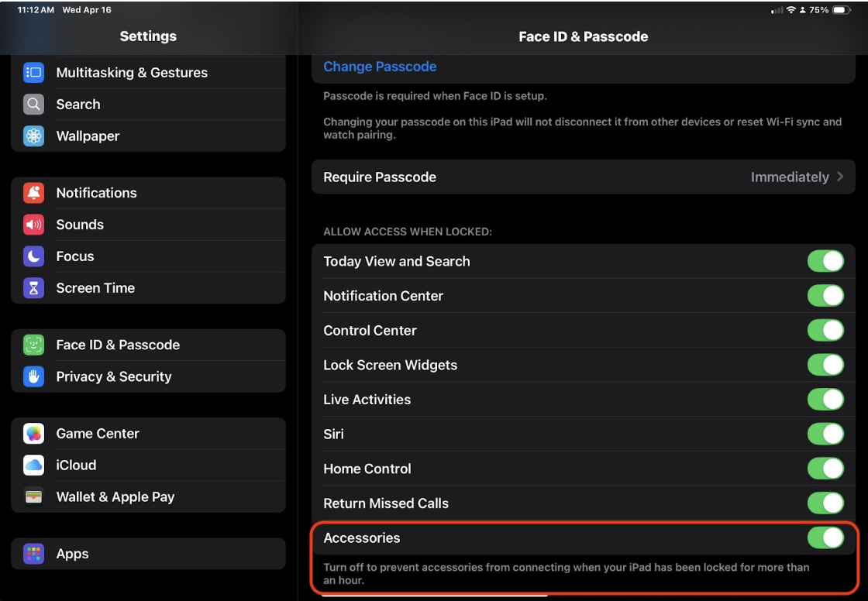Tap the Face ID & Passcode page title
This screenshot has height=601, width=868.
[584, 36]
